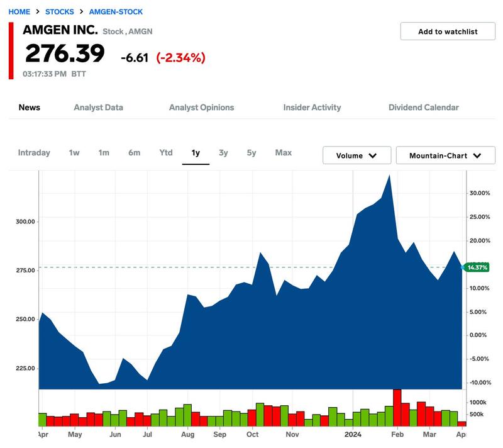Click the Nov date axis label
Image resolution: width=503 pixels, height=448 pixels.
click(292, 435)
